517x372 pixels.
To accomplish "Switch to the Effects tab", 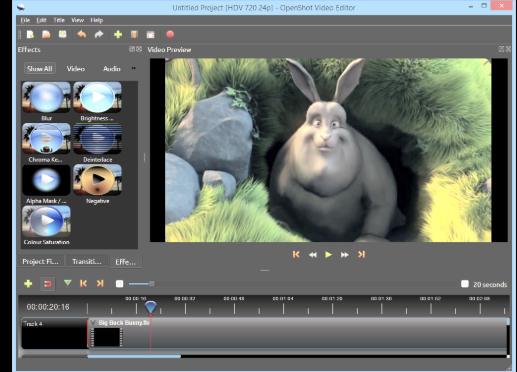I will tap(126, 262).
